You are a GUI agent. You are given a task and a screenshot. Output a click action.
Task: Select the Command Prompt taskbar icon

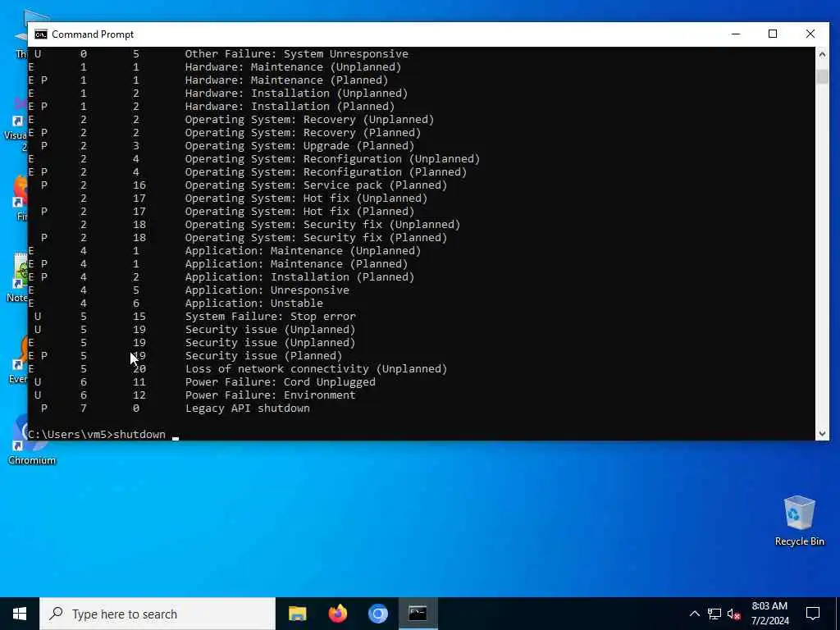418,614
